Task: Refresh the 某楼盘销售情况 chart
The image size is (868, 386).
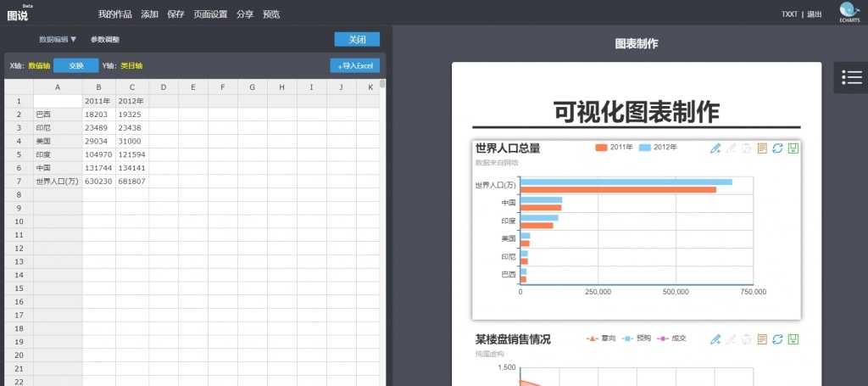Action: (778, 339)
